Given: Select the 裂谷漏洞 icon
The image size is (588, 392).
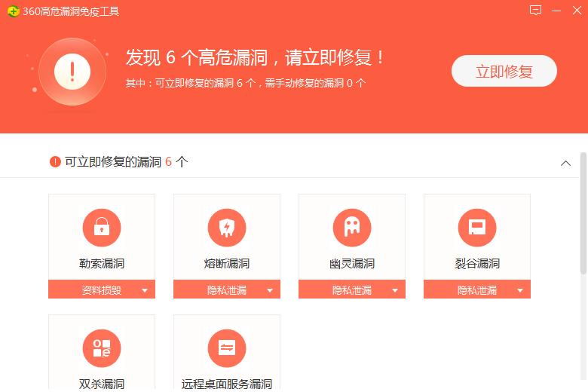Looking at the screenshot, I should (477, 228).
